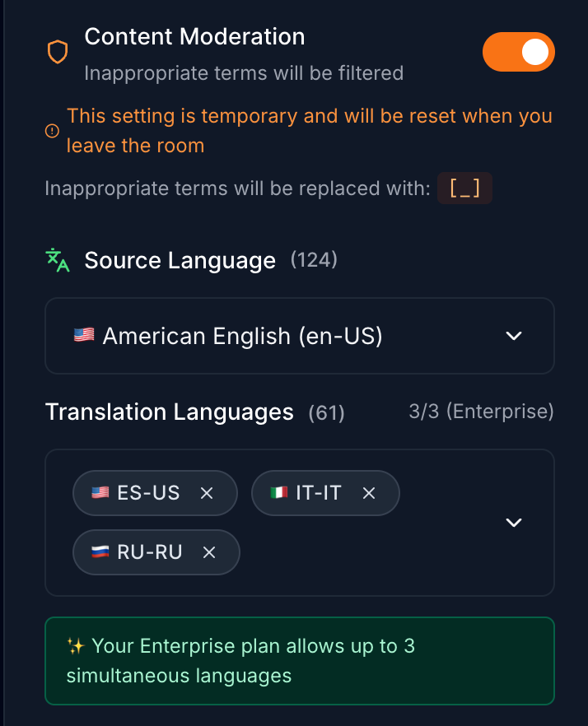Toggle the Content Moderation switch

(519, 53)
